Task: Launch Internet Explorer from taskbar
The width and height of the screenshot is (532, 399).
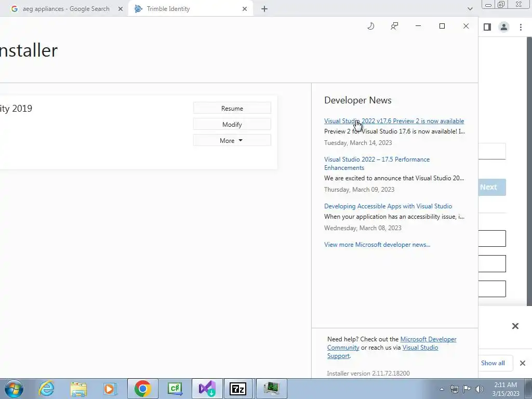Action: [x=46, y=389]
